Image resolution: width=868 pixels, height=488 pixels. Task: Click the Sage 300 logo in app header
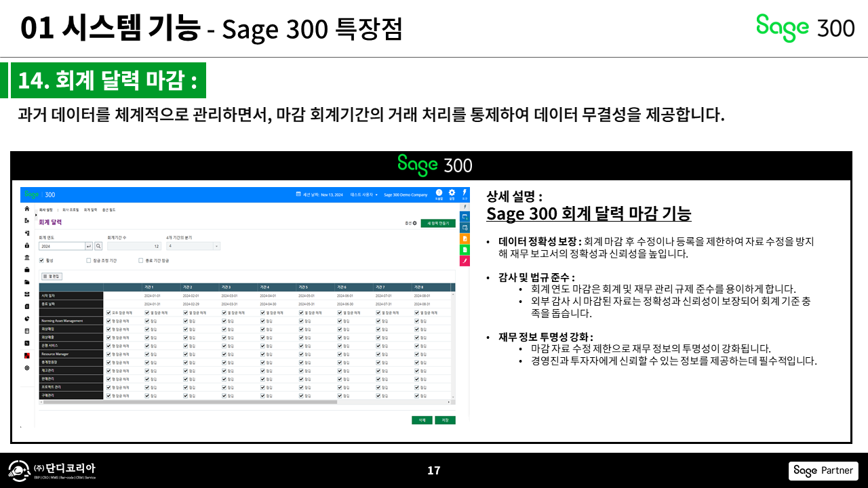point(40,195)
